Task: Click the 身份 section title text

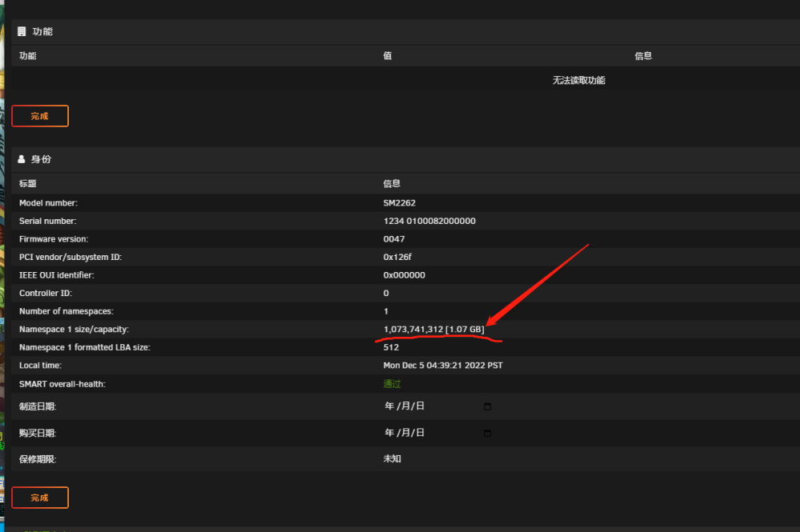Action: click(41, 159)
